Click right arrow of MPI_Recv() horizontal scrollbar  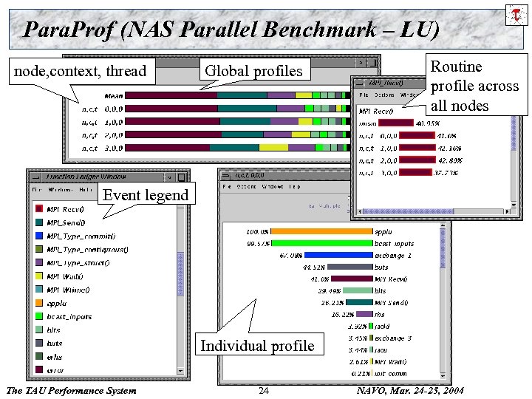coord(507,211)
